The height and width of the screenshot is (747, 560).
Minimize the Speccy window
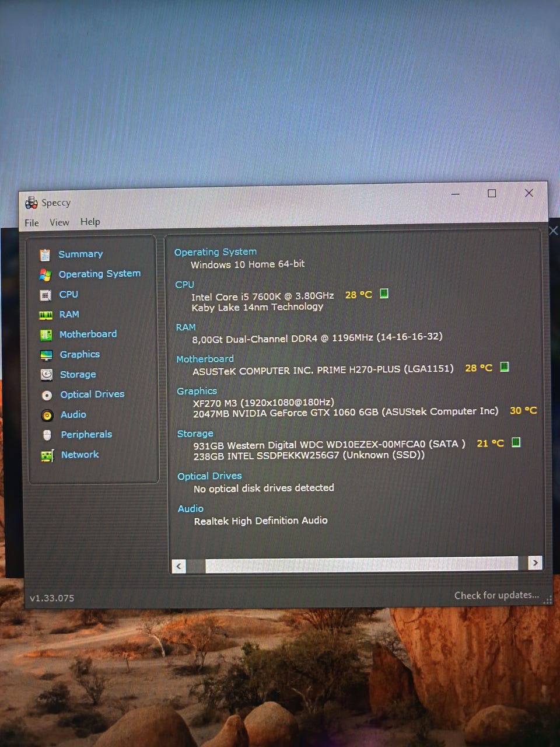click(x=456, y=194)
